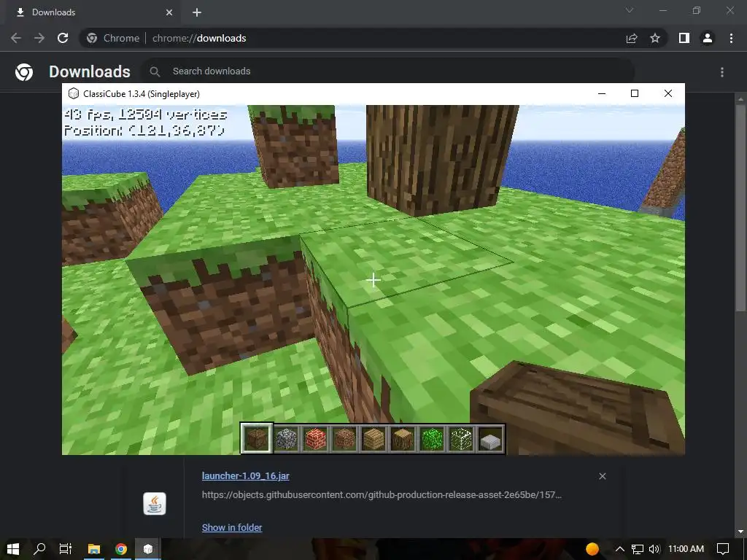Remove launcher-1.09_16.jar from list
Screen dimensions: 747x560
[x=603, y=476]
